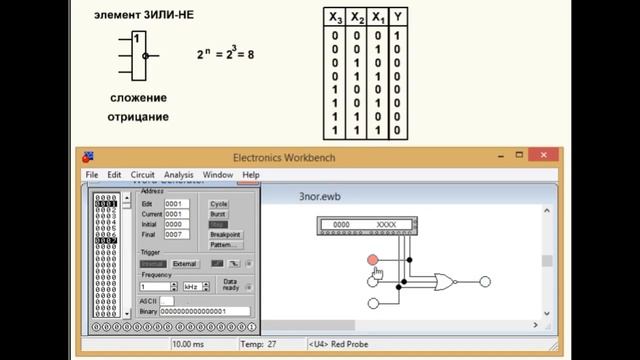Click the Edit address field
The width and height of the screenshot is (640, 360).
click(177, 204)
